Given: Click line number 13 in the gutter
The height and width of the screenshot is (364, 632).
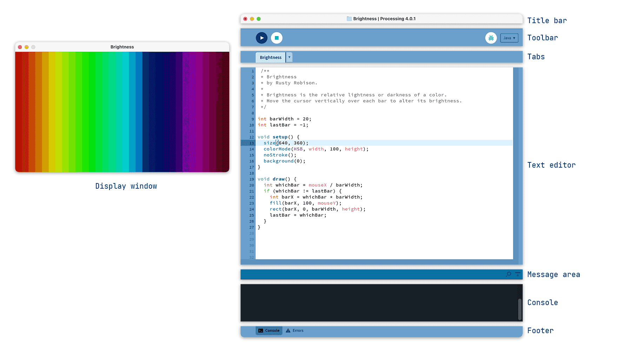Looking at the screenshot, I should tap(251, 143).
